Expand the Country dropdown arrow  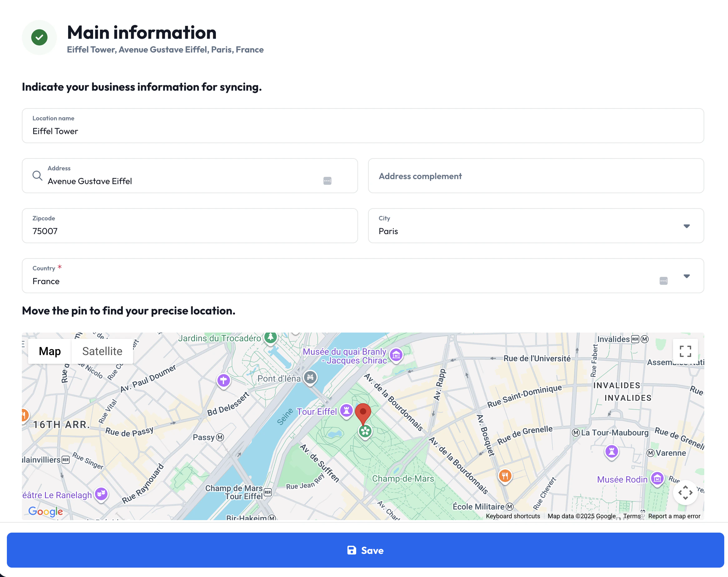pyautogui.click(x=686, y=276)
